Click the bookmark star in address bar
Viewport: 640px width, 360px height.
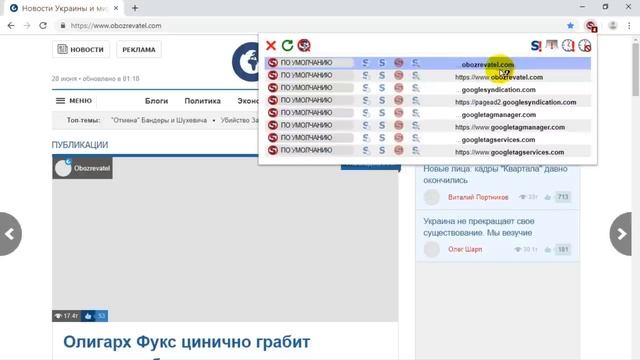(570, 25)
